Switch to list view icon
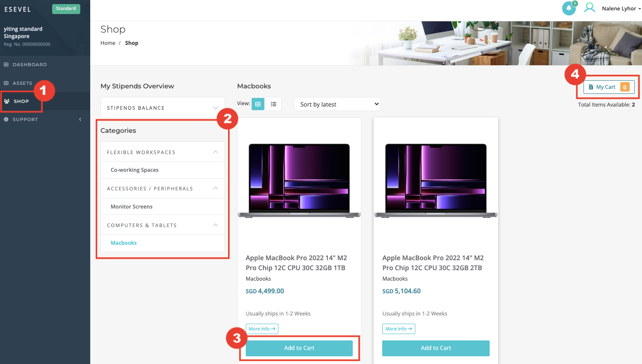This screenshot has height=364, width=642. pyautogui.click(x=273, y=104)
